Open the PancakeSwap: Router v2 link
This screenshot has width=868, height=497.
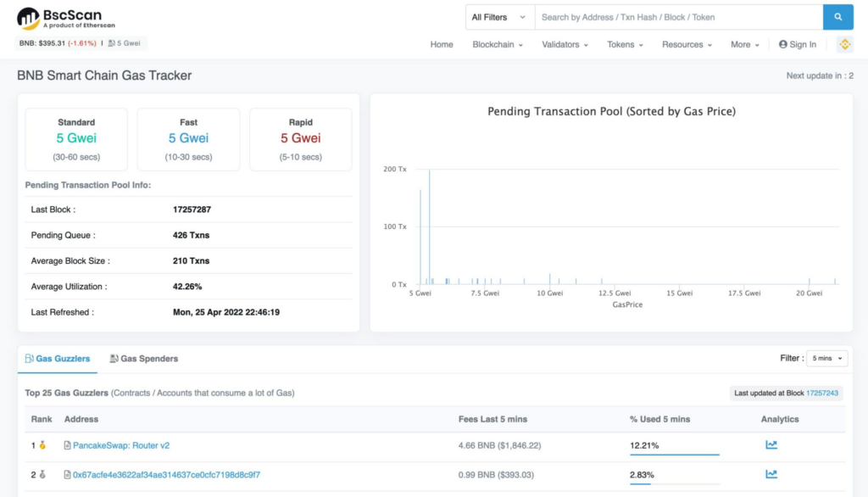tap(121, 445)
